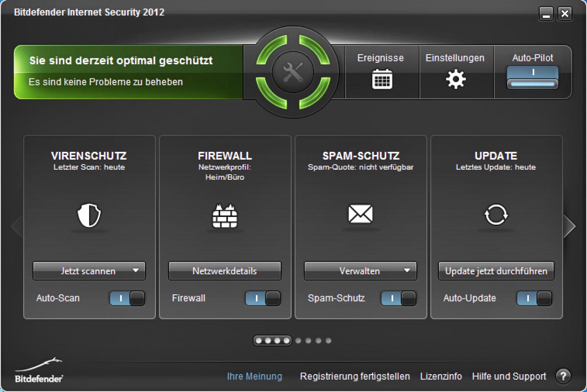Jump to the last page dot
The height and width of the screenshot is (392, 587).
click(328, 341)
